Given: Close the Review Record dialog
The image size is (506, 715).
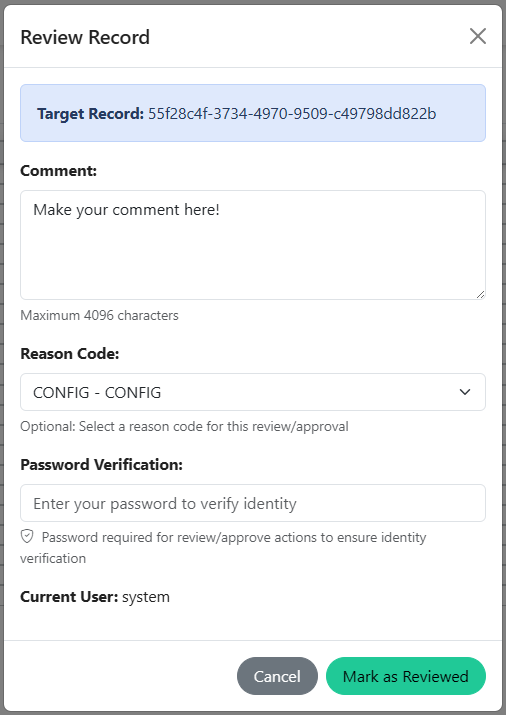Looking at the screenshot, I should (x=478, y=36).
